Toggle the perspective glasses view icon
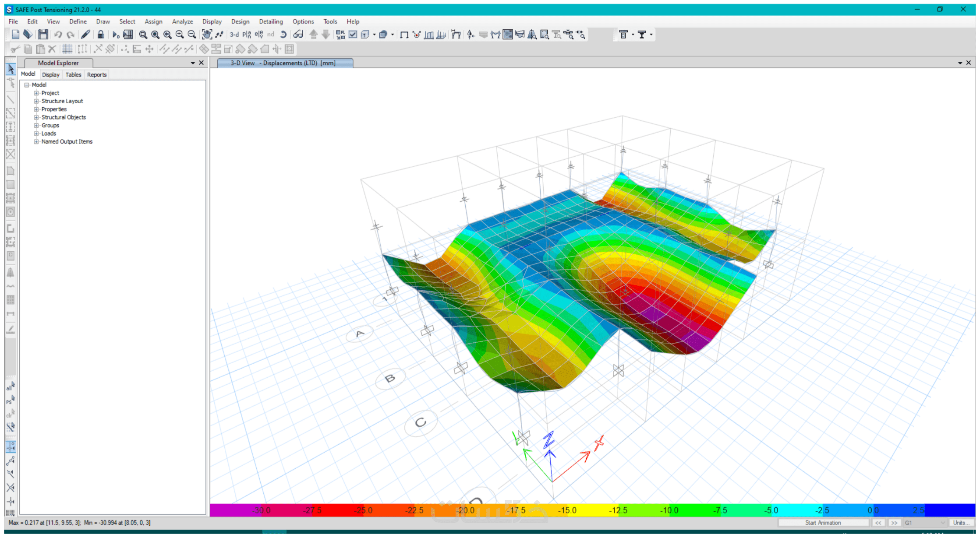Image resolution: width=980 pixels, height=534 pixels. pyautogui.click(x=298, y=35)
